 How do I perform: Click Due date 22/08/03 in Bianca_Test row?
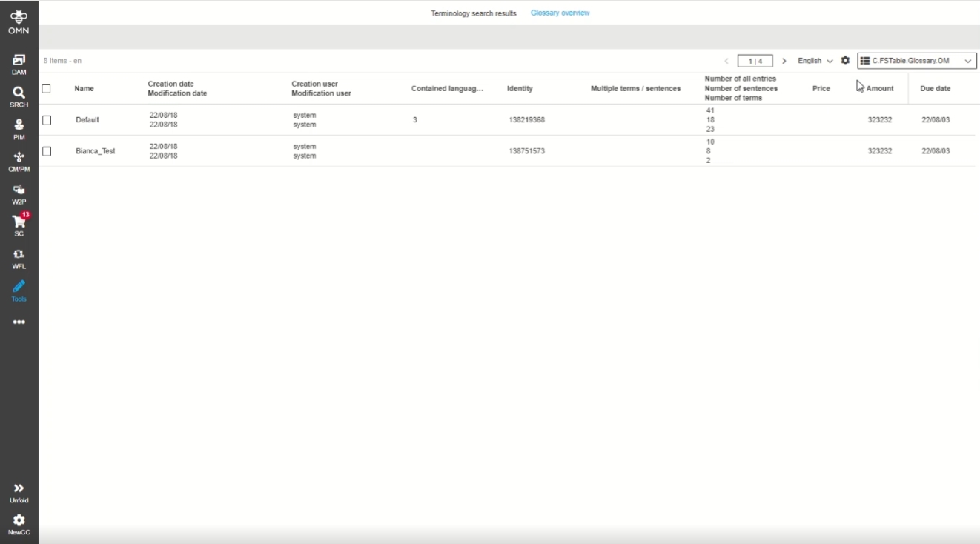coord(936,151)
